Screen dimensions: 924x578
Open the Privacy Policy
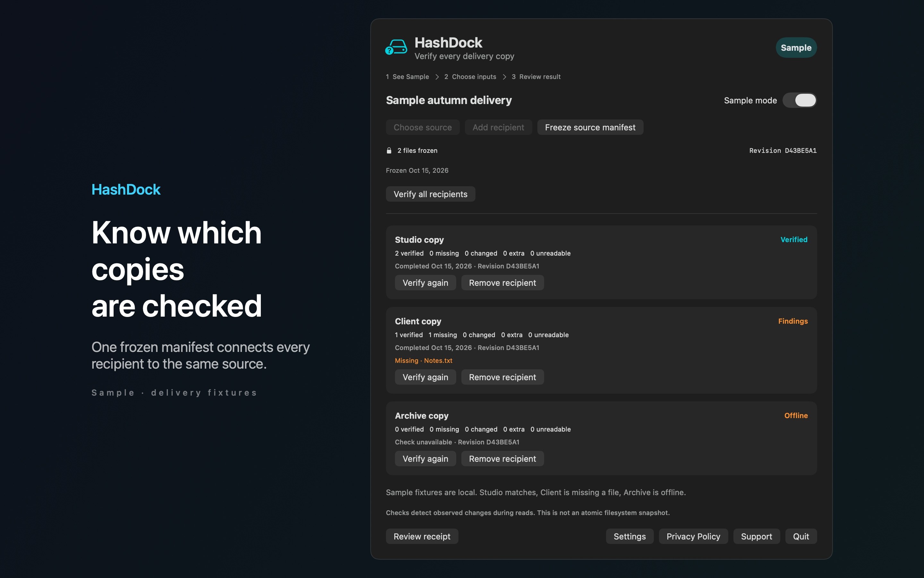coord(693,536)
